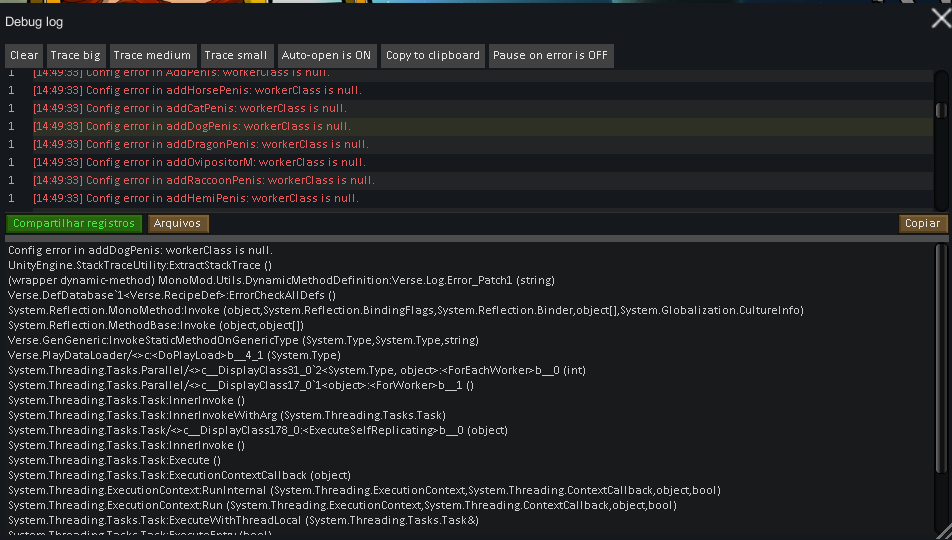The width and height of the screenshot is (952, 540).
Task: Clear the debug log
Action: [24, 55]
